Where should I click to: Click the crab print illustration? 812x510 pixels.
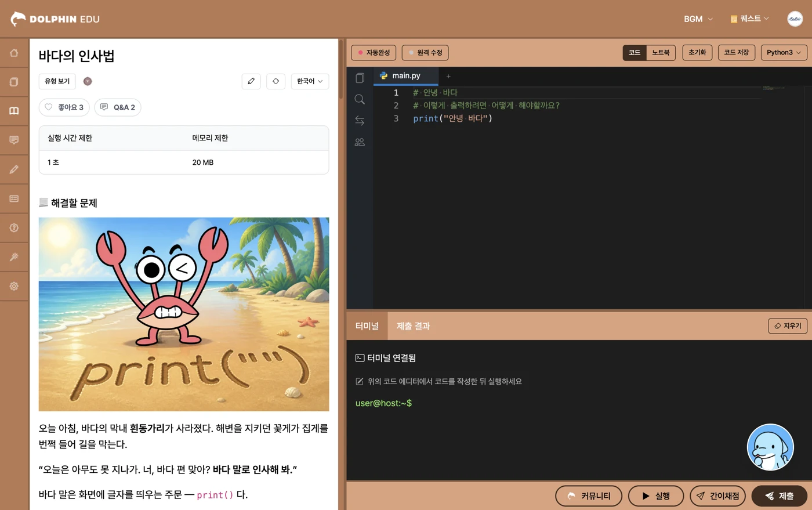(x=184, y=314)
